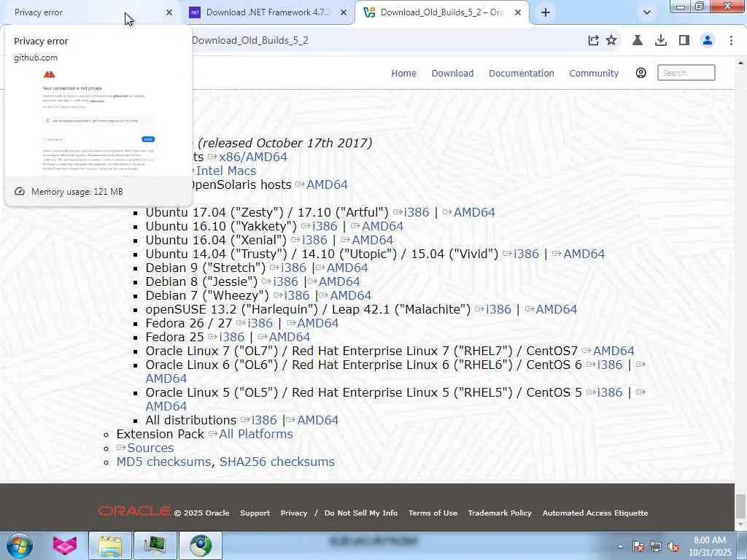
Task: Open the Chrome profile avatar
Action: point(708,41)
